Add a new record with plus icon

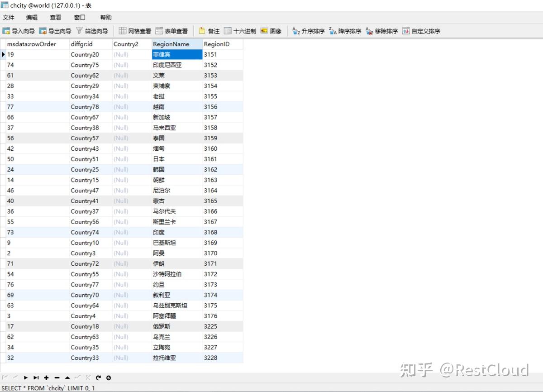point(47,378)
